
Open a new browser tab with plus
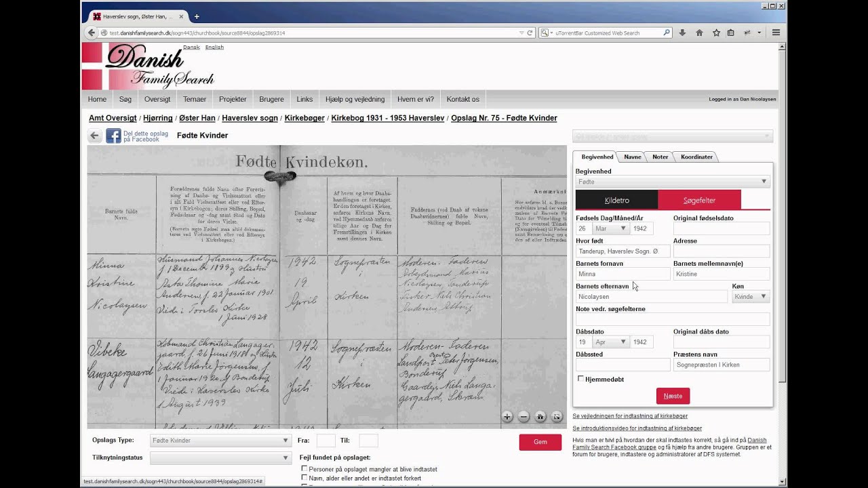click(197, 16)
